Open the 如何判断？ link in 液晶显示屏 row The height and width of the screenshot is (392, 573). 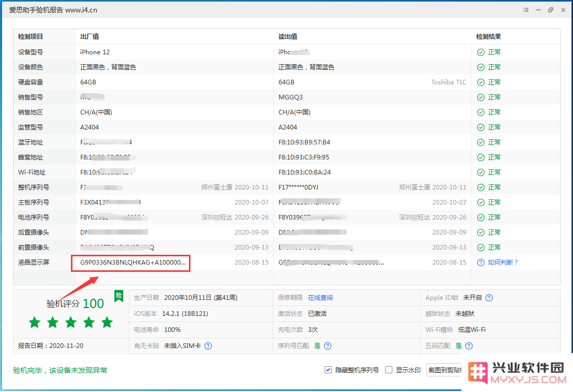[503, 263]
